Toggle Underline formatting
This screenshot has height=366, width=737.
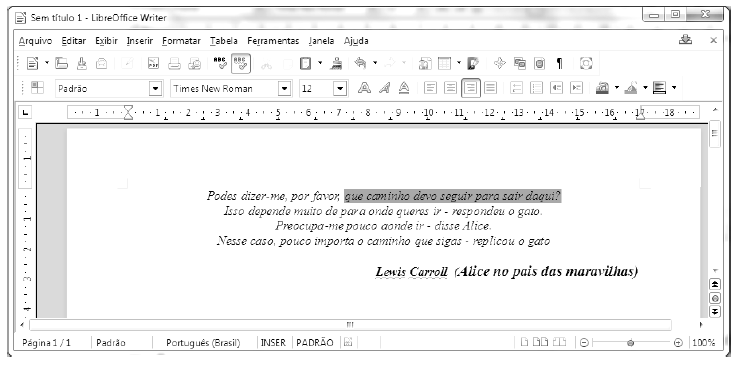click(403, 88)
